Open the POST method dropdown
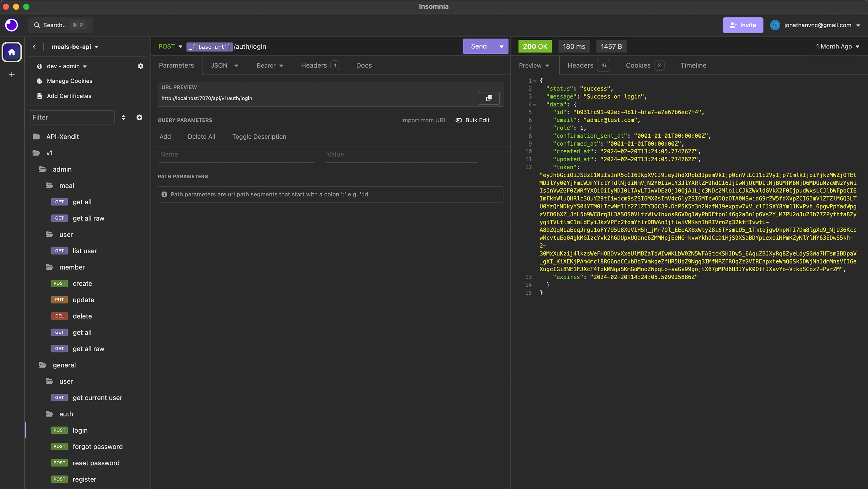This screenshot has width=868, height=489. coord(170,46)
